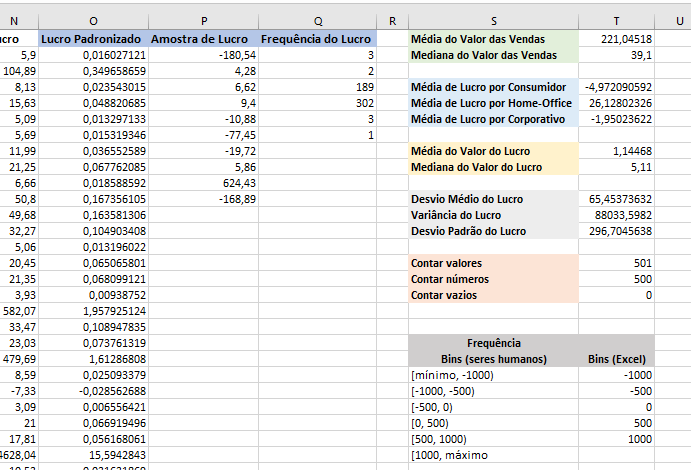691x470 pixels.
Task: Click the frequency value 302
Action: (x=318, y=103)
